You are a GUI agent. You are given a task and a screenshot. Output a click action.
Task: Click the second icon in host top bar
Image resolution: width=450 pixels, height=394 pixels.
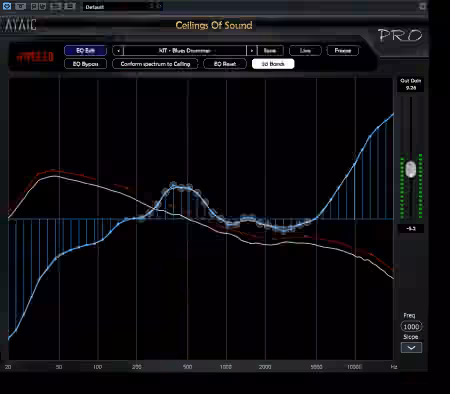(x=20, y=6)
